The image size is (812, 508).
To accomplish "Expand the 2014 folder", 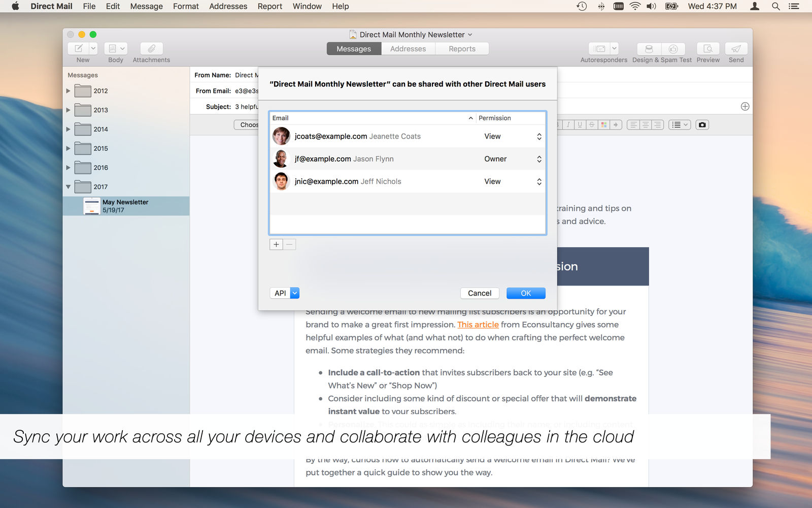I will [x=69, y=129].
